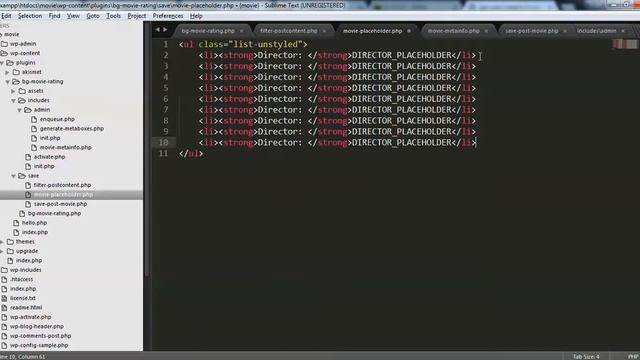Collapse the admin folder

click(19, 110)
